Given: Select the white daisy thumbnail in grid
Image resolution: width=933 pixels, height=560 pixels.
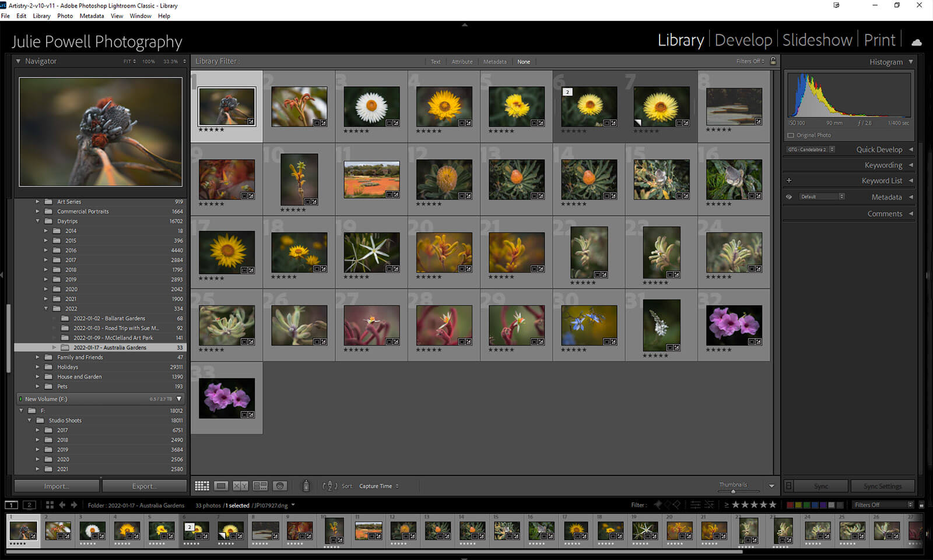Looking at the screenshot, I should (x=371, y=107).
